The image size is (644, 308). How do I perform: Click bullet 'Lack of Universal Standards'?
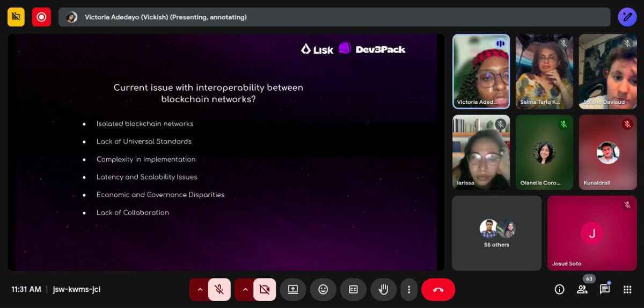144,141
